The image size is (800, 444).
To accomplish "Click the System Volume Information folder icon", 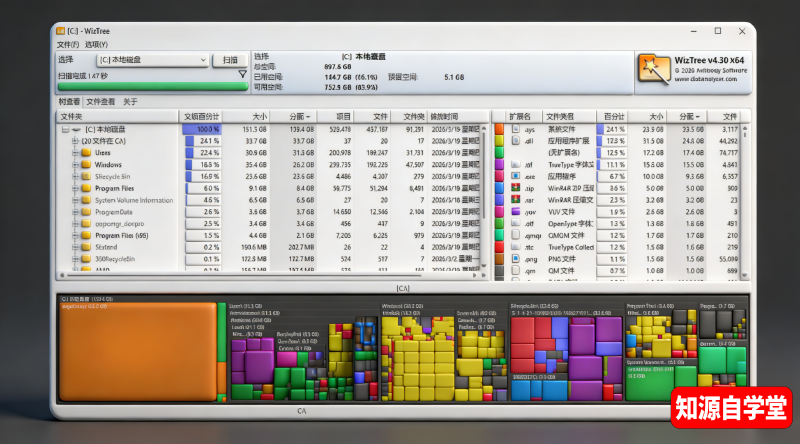I will point(86,200).
